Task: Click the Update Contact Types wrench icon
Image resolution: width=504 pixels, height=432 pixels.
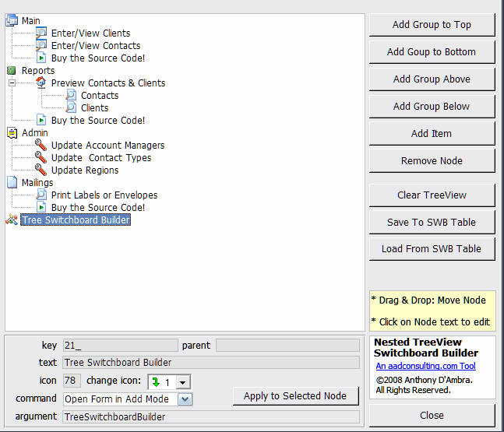Action: pyautogui.click(x=41, y=158)
